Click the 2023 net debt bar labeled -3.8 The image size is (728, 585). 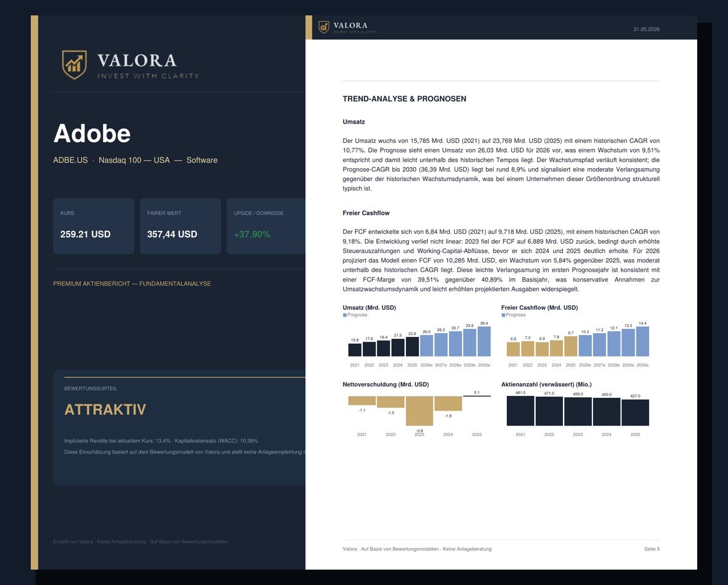419,411
